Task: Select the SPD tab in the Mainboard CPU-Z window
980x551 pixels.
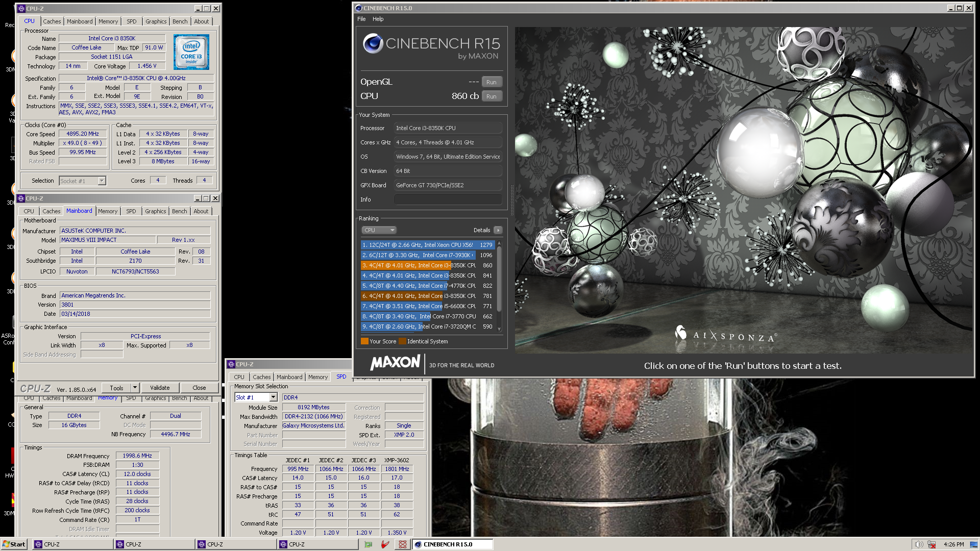Action: coord(131,211)
